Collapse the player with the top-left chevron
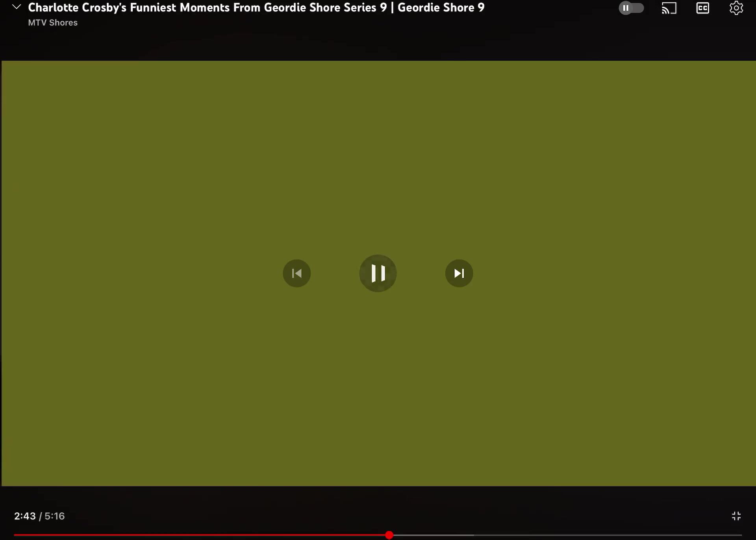Screen dimensions: 756x540 (x=17, y=7)
